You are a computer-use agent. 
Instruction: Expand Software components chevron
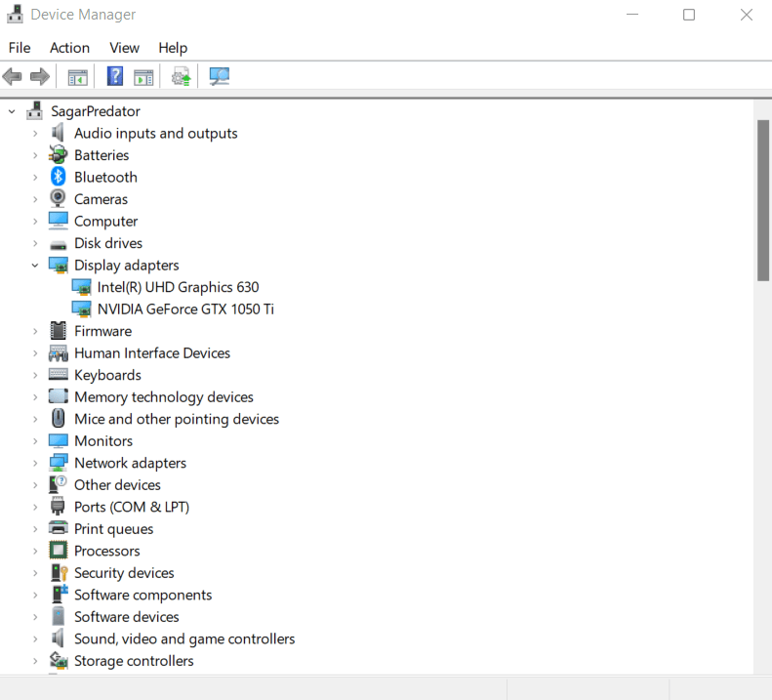click(x=35, y=595)
